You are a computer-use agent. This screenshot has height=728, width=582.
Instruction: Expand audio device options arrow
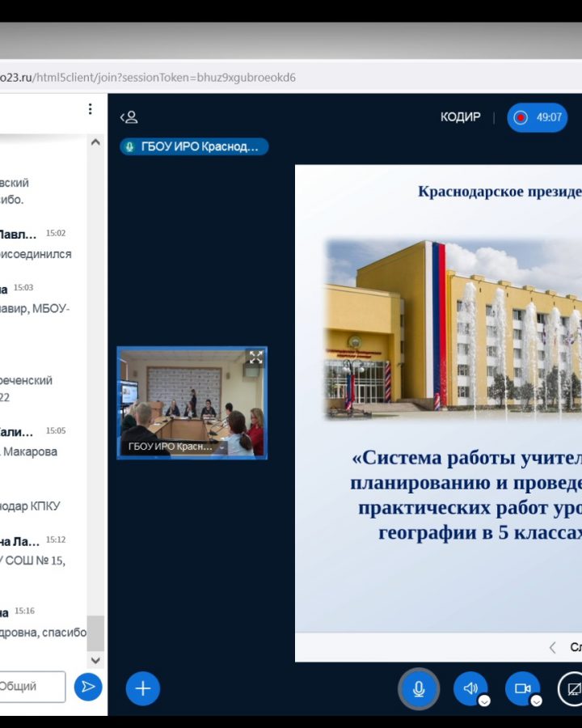[484, 700]
